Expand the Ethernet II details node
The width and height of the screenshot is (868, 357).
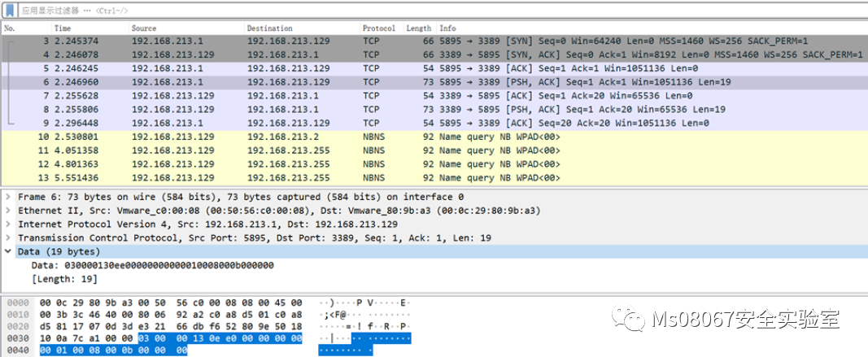(x=7, y=211)
